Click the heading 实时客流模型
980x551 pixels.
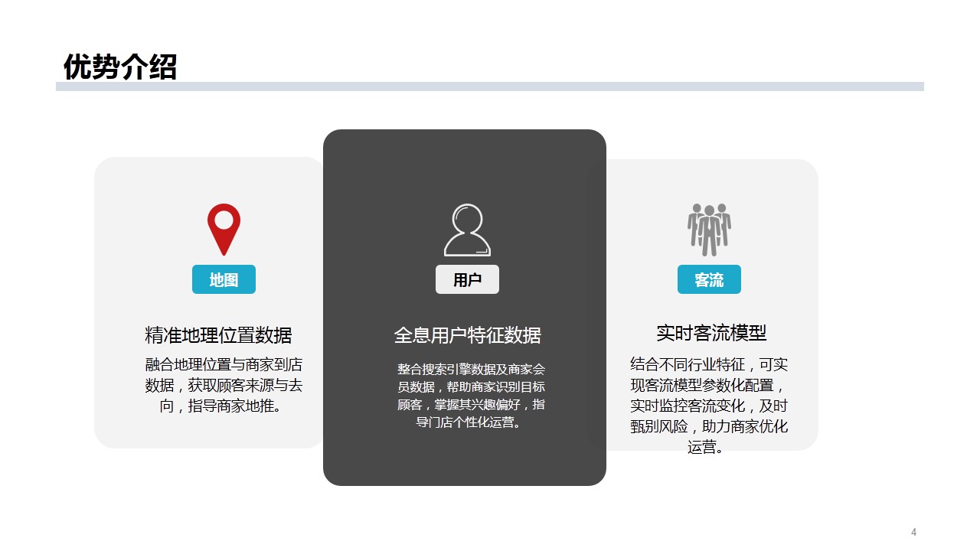click(711, 333)
